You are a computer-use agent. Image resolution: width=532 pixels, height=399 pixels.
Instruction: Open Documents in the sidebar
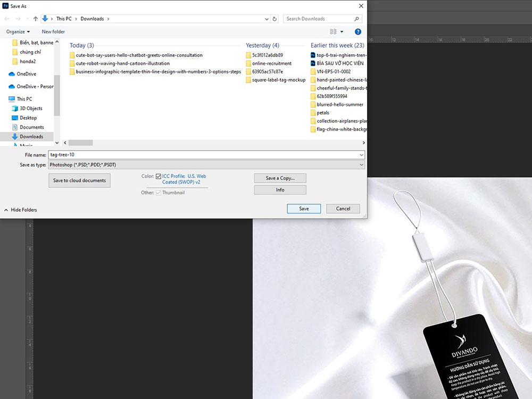(x=28, y=127)
